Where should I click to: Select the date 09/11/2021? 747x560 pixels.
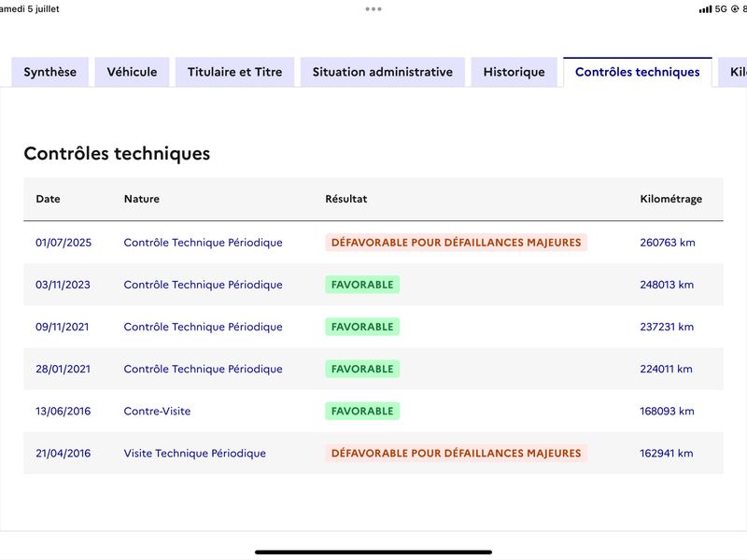coord(63,327)
